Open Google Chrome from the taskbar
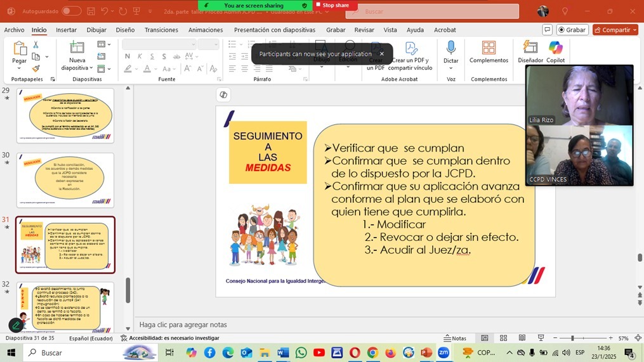 click(372, 352)
